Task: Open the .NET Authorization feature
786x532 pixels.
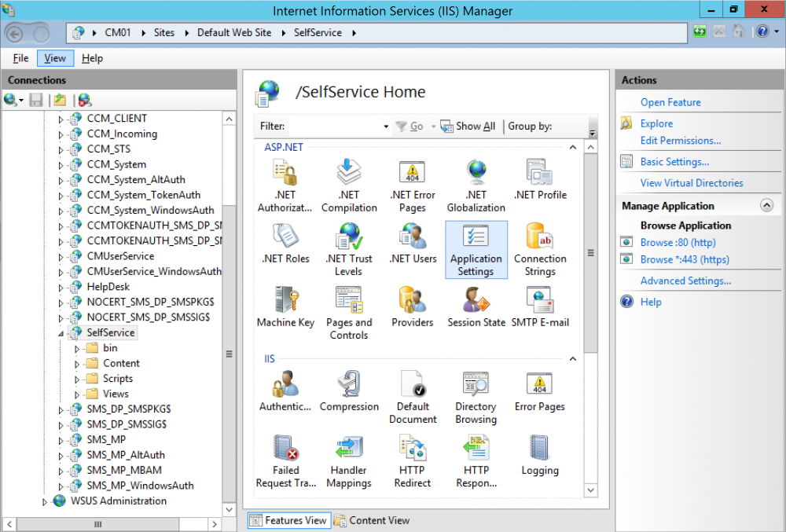Action: click(x=285, y=186)
